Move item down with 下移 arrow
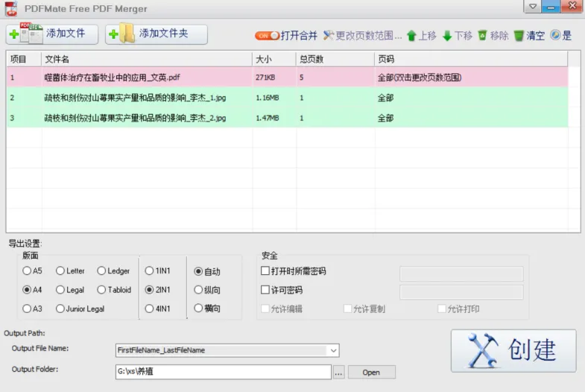The width and height of the screenshot is (585, 392). 447,36
